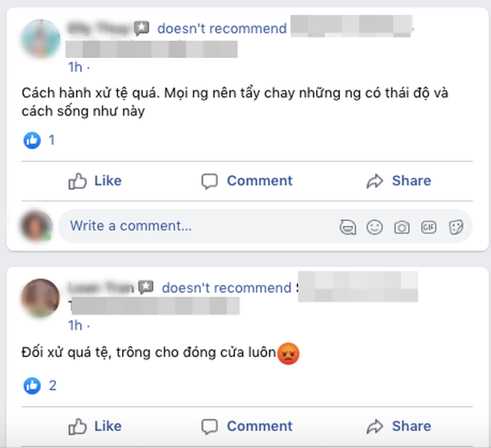Open the GIF picker in comment box
The image size is (491, 448).
(429, 227)
